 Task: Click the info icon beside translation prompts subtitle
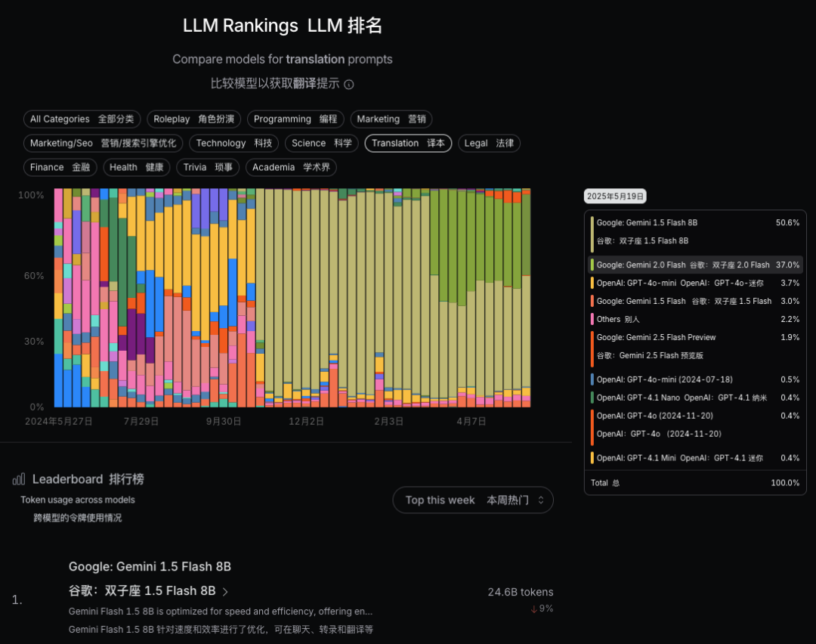tap(349, 85)
